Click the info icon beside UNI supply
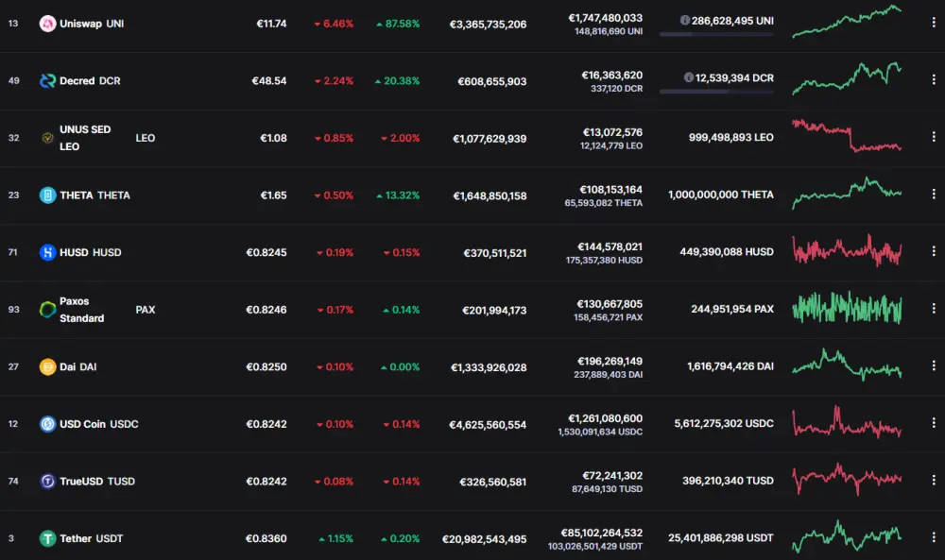 tap(684, 21)
